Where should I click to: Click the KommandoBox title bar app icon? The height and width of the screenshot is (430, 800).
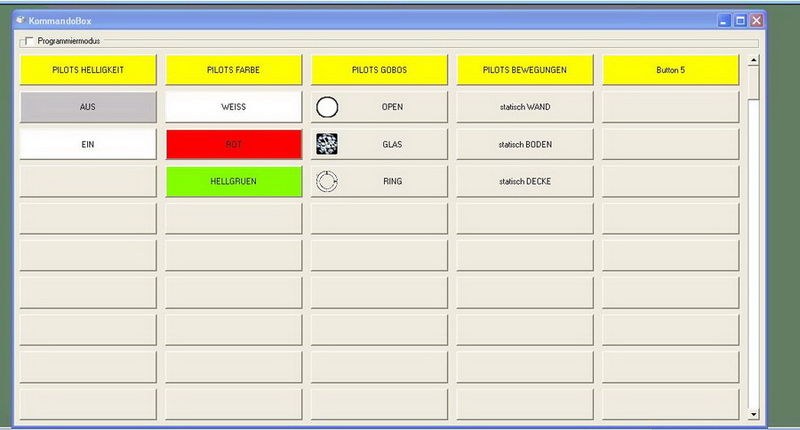click(x=20, y=19)
